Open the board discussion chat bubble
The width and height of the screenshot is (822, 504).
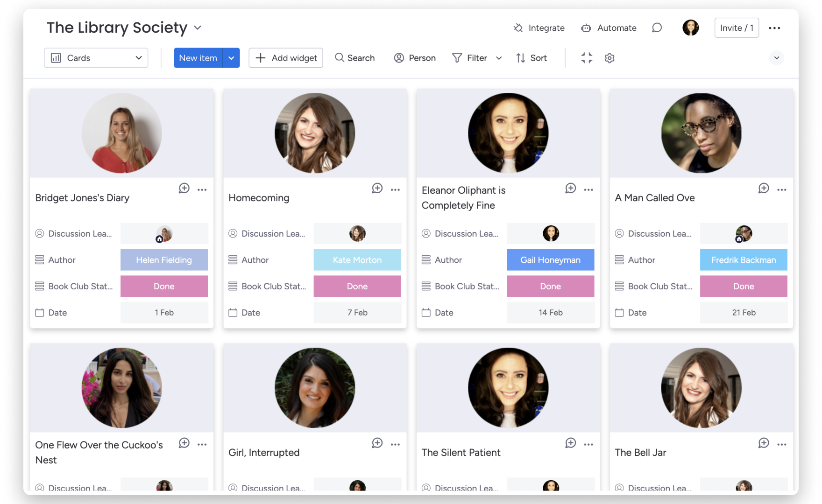coord(657,28)
